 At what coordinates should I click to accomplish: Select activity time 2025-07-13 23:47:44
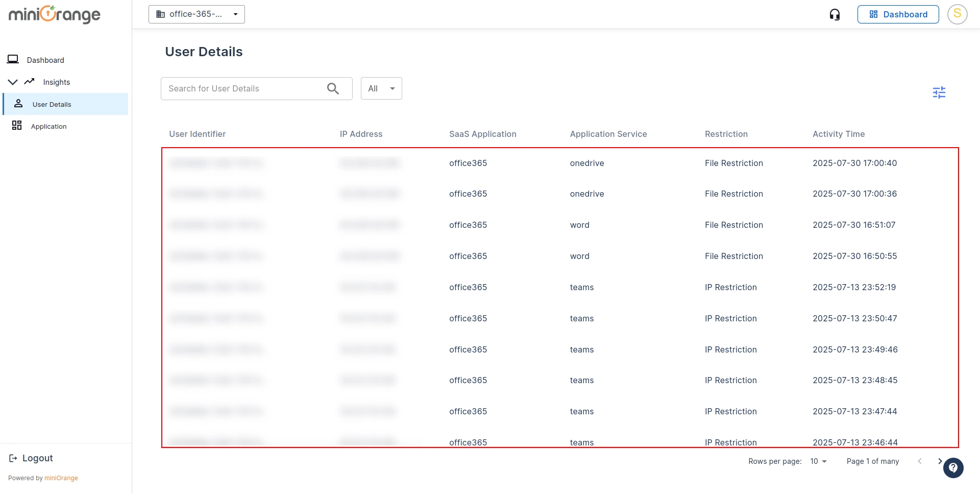click(854, 411)
